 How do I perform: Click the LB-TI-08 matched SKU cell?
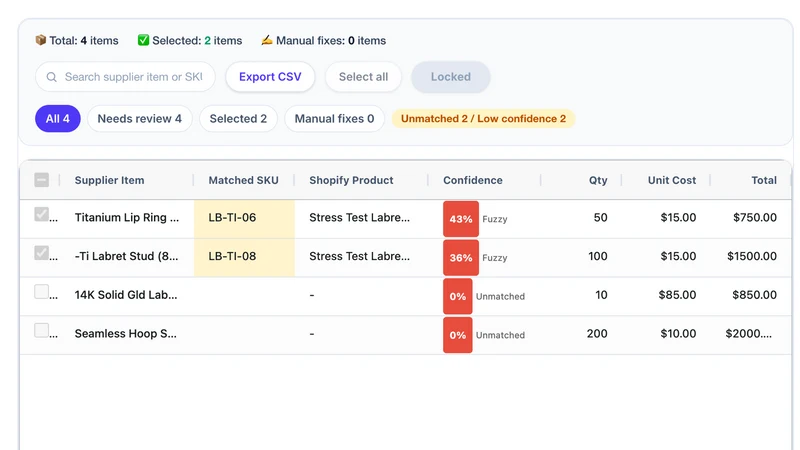coord(244,257)
